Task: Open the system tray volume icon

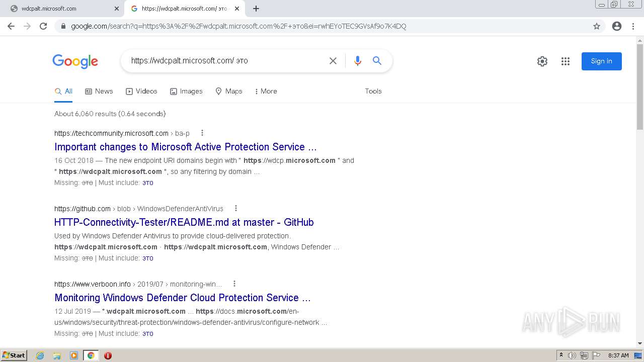Action: pos(572,355)
